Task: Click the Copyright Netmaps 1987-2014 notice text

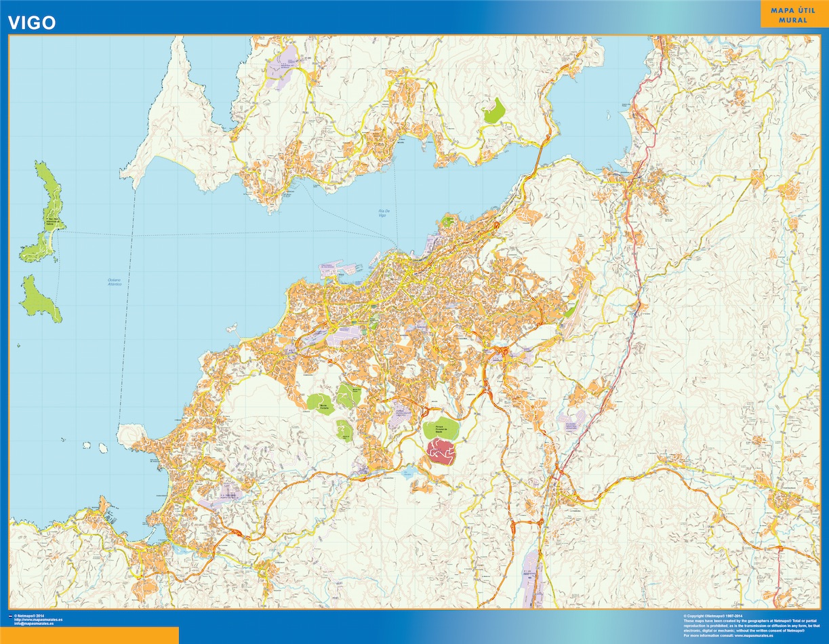Action: [717, 616]
